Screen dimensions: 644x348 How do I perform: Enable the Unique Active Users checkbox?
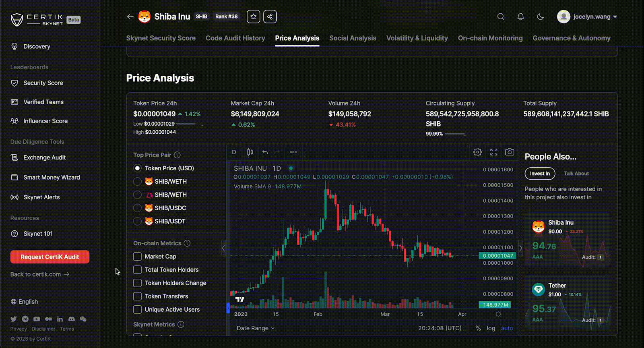(x=137, y=309)
